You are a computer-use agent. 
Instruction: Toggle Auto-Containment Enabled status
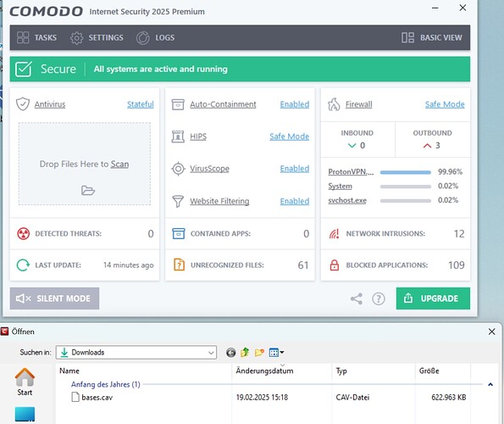coord(295,104)
